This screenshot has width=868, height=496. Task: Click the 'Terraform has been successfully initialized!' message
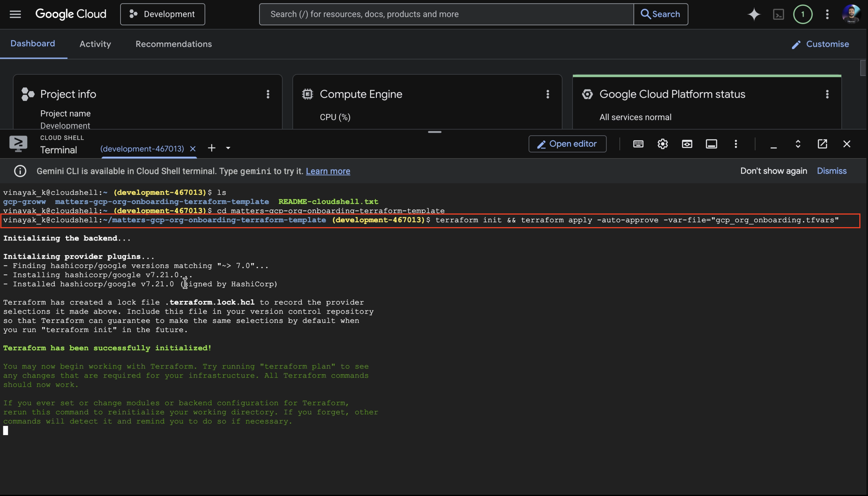click(x=107, y=348)
